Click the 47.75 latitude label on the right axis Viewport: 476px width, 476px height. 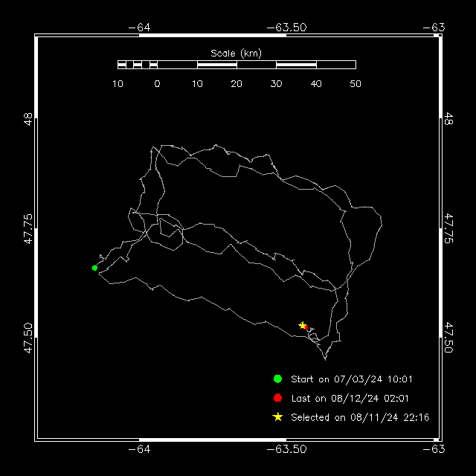[x=448, y=228]
